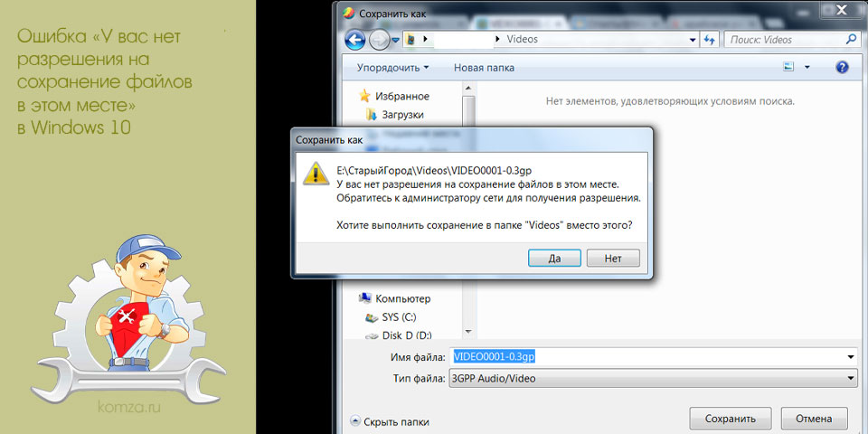Viewport: 868px width, 434px height.
Task: Click the Нет элементов empty-folder message
Action: click(670, 101)
